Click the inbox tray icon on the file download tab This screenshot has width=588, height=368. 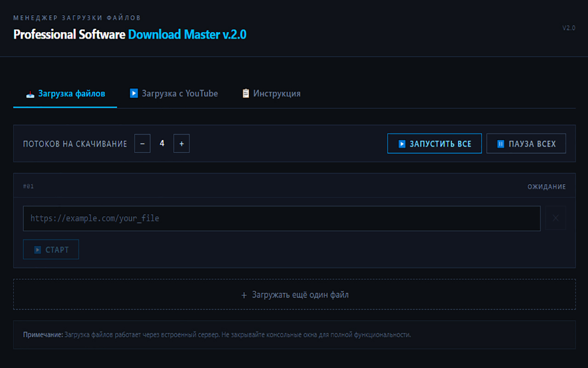[30, 94]
